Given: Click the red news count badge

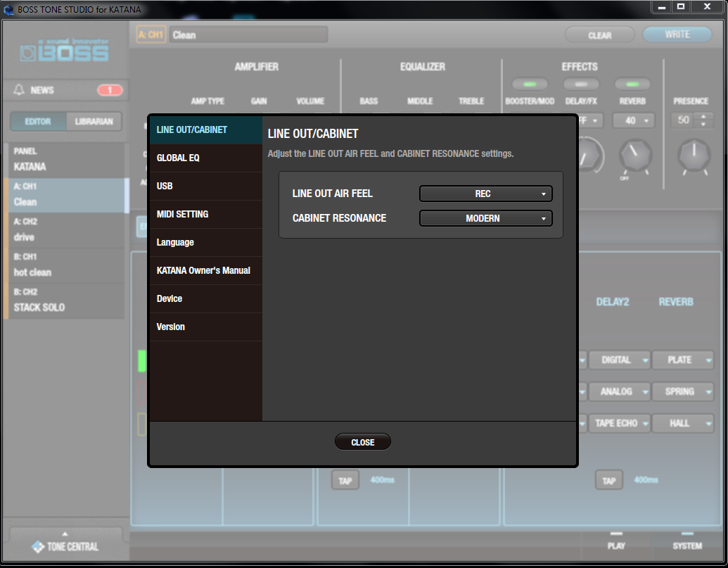Looking at the screenshot, I should click(110, 90).
